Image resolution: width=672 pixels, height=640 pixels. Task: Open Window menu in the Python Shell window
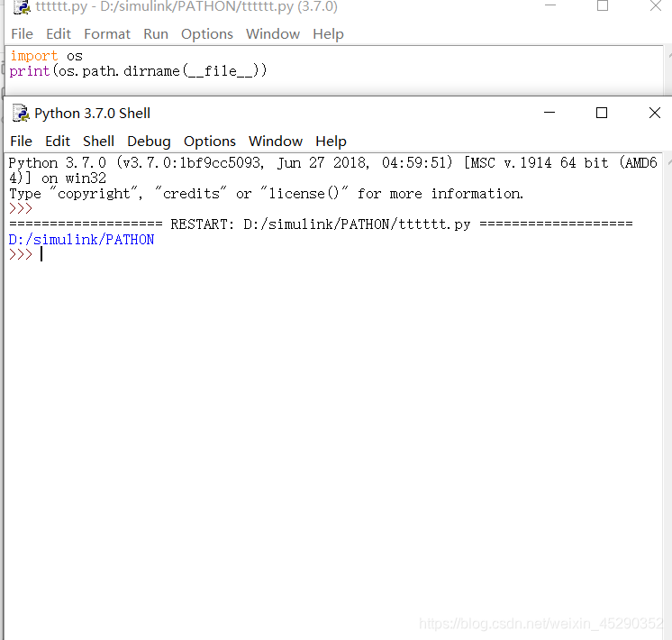(x=276, y=142)
